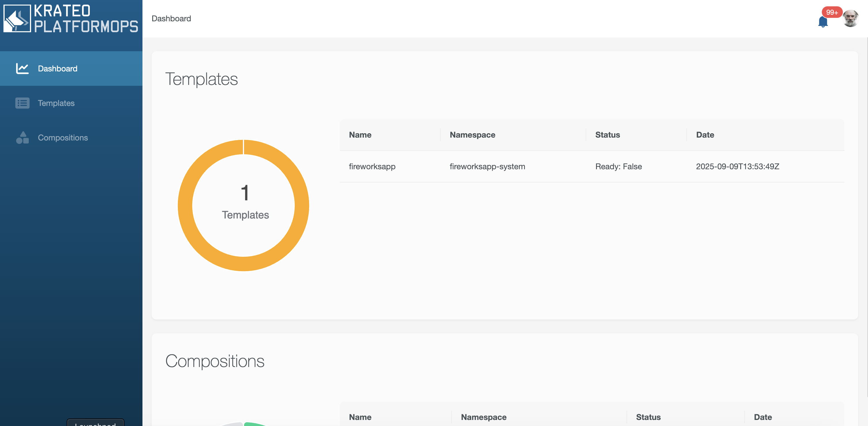Select the Dashboard sidebar menu label
The width and height of the screenshot is (868, 426).
(58, 69)
